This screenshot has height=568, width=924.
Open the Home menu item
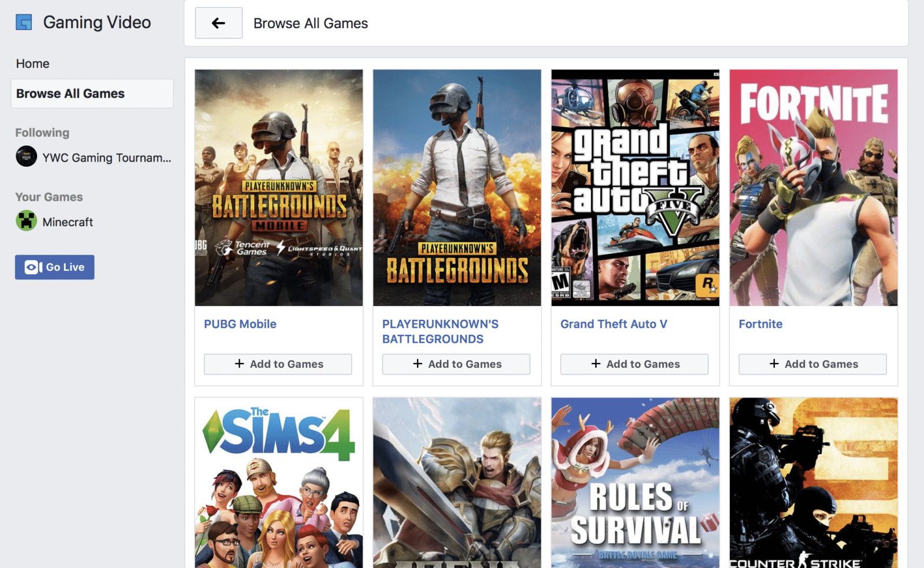32,63
